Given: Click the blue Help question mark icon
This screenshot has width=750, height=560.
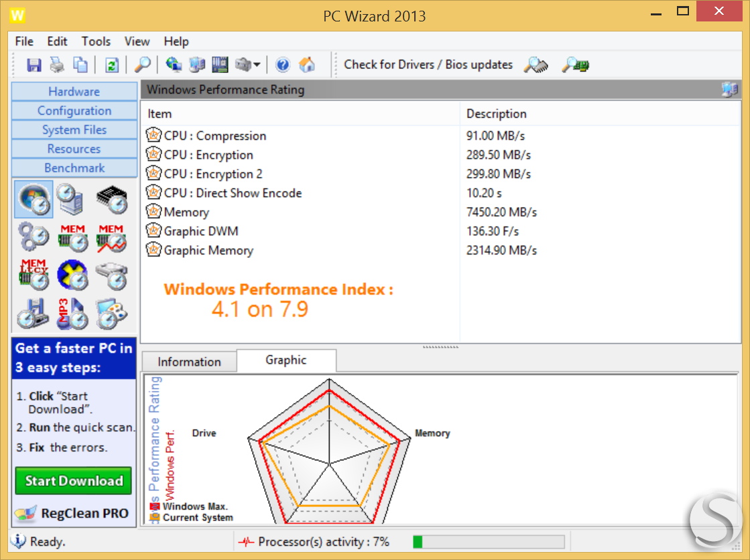Looking at the screenshot, I should tap(283, 64).
